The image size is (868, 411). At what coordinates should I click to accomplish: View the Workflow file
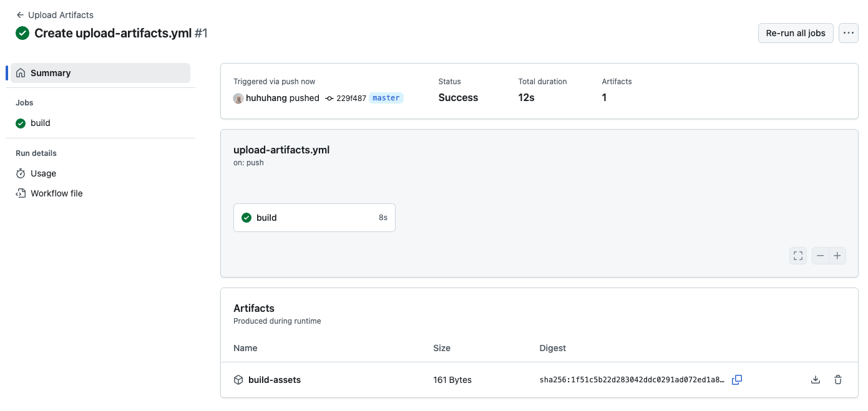[56, 193]
